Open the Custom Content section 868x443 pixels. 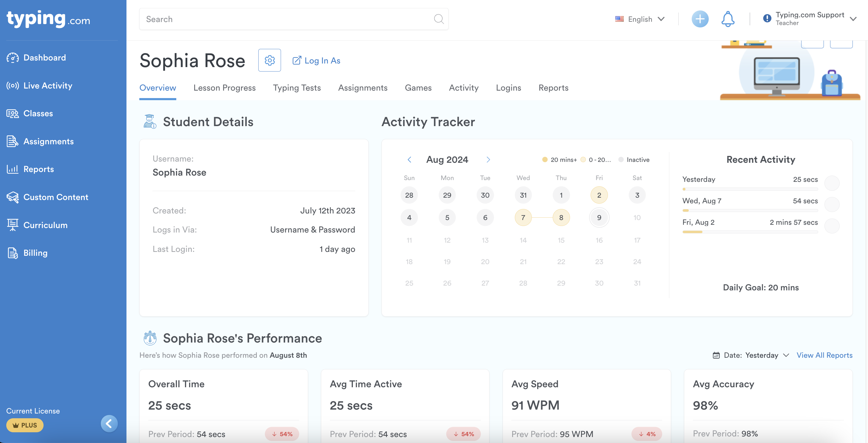tap(55, 197)
